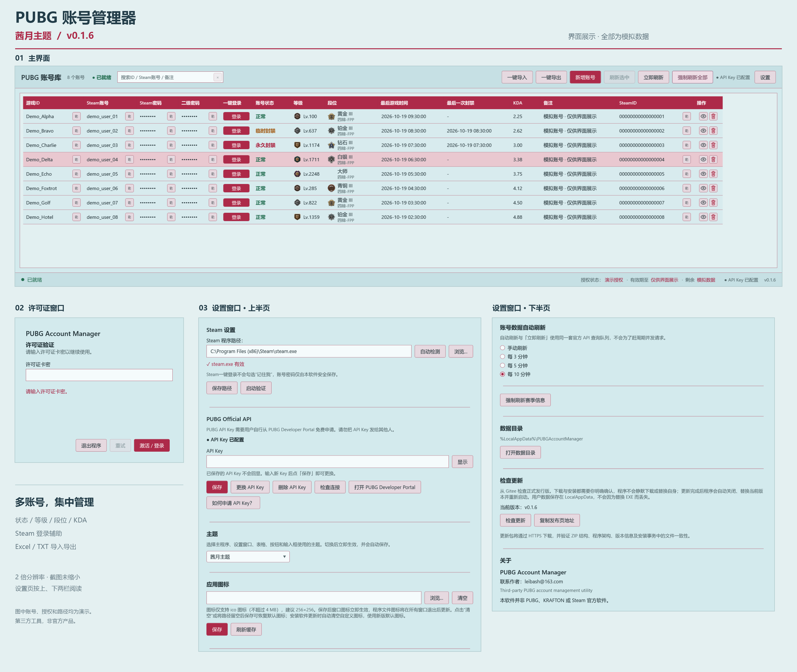This screenshot has width=797, height=672.
Task: Open PUBG Developer Portal button
Action: click(x=385, y=487)
